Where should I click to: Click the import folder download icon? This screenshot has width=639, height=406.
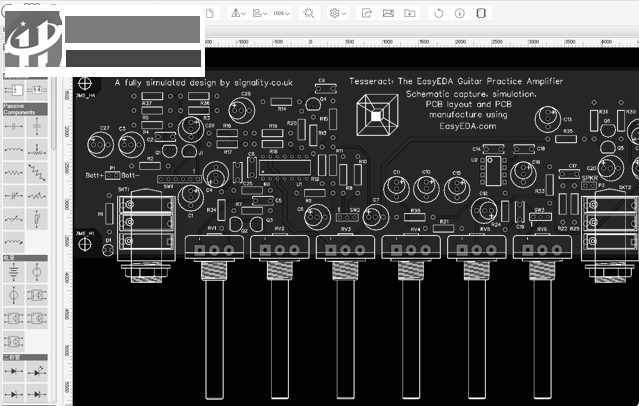(x=410, y=13)
